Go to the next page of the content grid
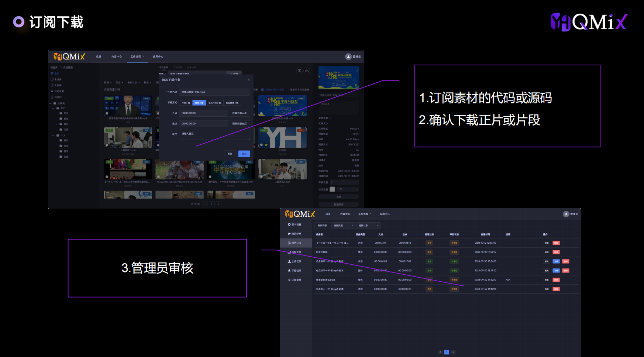This screenshot has height=357, width=644. [x=218, y=204]
